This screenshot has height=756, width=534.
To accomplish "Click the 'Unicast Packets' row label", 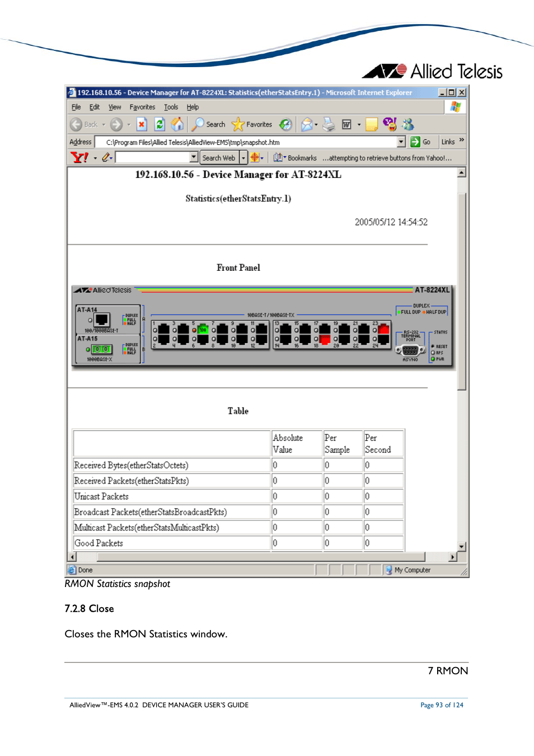I will pyautogui.click(x=101, y=496).
